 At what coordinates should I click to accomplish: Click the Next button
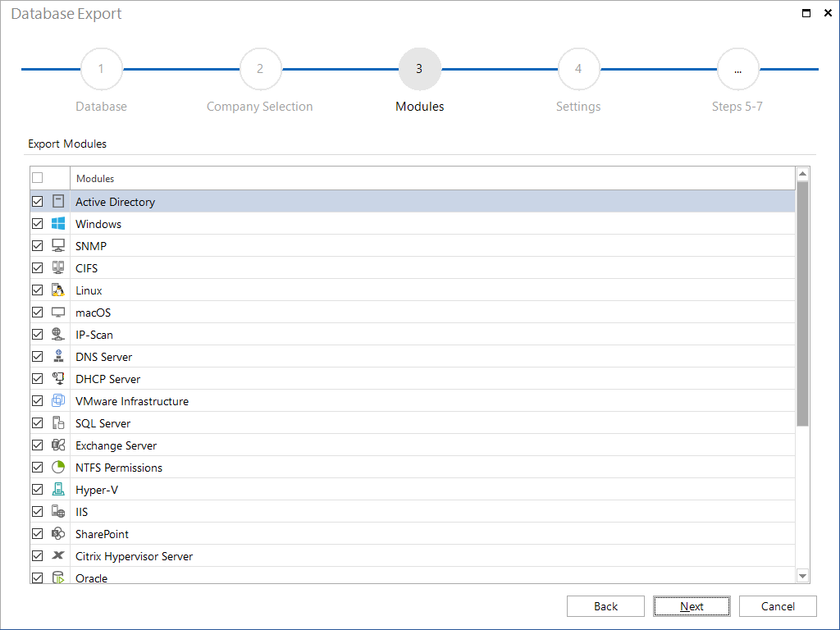[692, 606]
